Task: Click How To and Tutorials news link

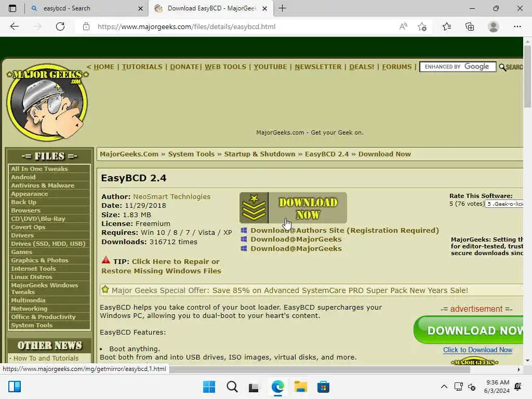Action: pos(46,358)
